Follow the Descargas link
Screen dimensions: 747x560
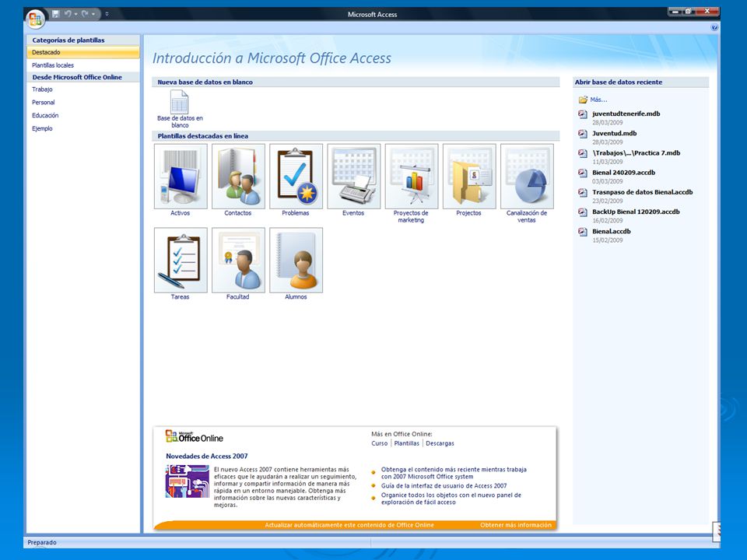click(x=440, y=443)
